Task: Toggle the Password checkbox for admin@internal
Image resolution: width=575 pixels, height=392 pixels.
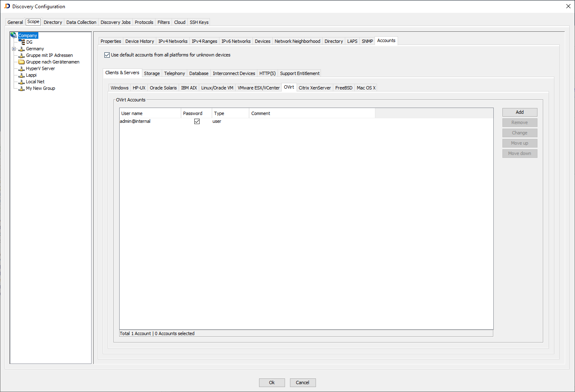Action: pyautogui.click(x=197, y=121)
